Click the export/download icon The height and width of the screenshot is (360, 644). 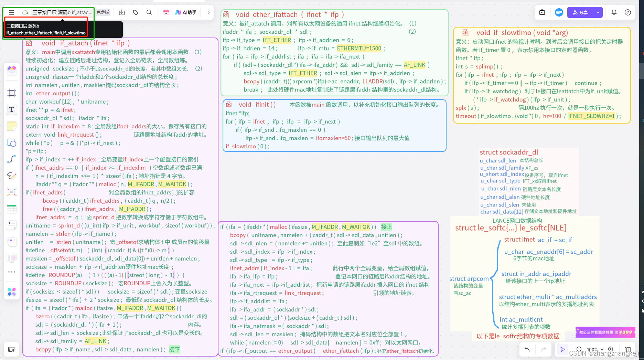pyautogui.click(x=122, y=12)
